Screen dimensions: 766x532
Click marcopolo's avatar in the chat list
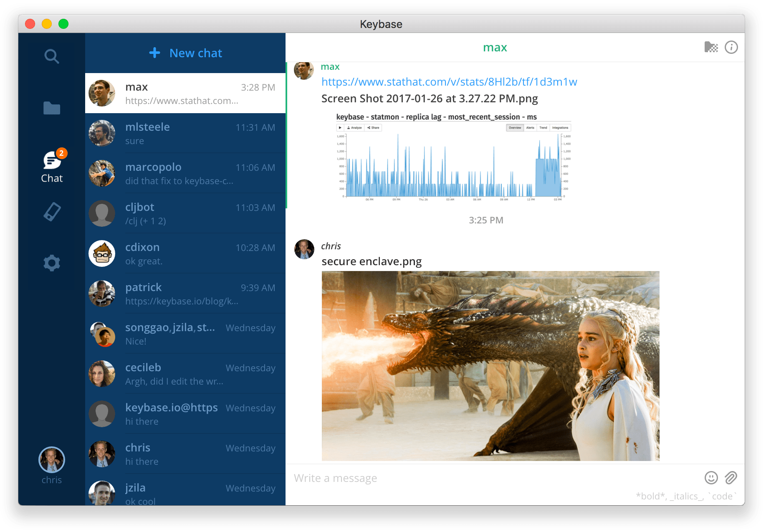pos(102,173)
